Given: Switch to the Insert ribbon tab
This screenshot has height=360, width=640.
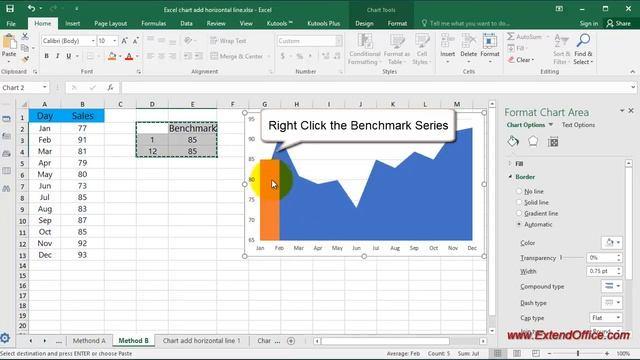Looking at the screenshot, I should point(72,23).
